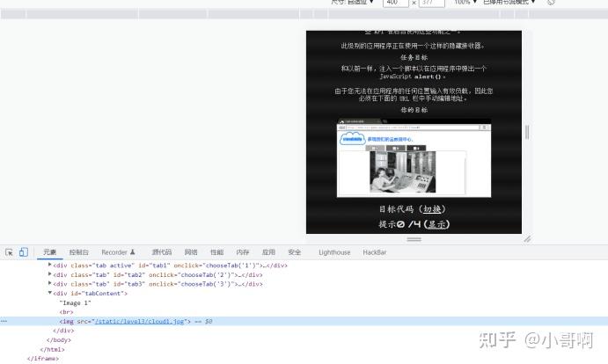The width and height of the screenshot is (608, 364).
Task: Open the 应用 application tab
Action: pyautogui.click(x=268, y=252)
